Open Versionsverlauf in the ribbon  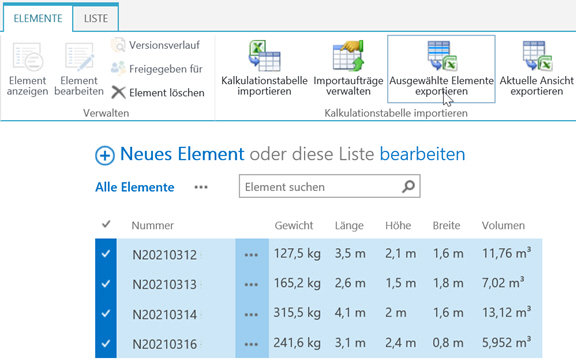coord(155,45)
